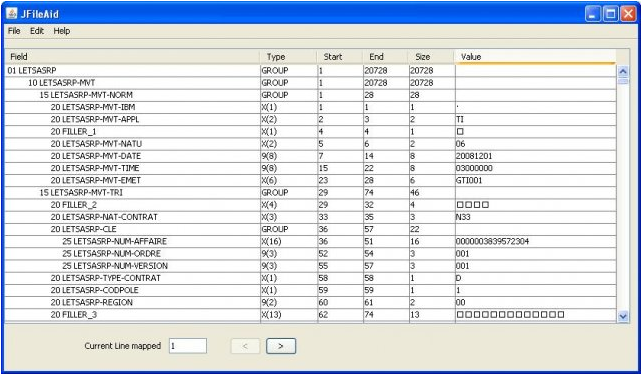Viewport: 642px width, 375px height.
Task: Select the 20 FILLER_1 row
Action: click(311, 132)
